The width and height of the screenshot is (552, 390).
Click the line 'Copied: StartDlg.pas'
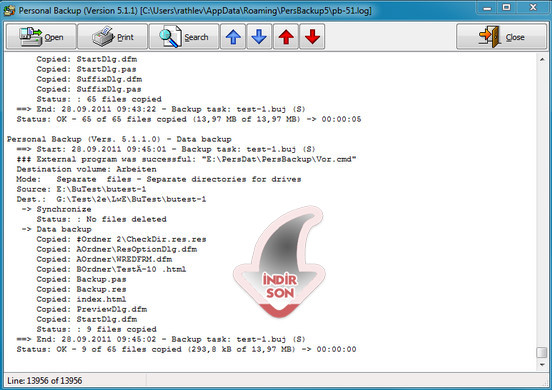(86, 69)
